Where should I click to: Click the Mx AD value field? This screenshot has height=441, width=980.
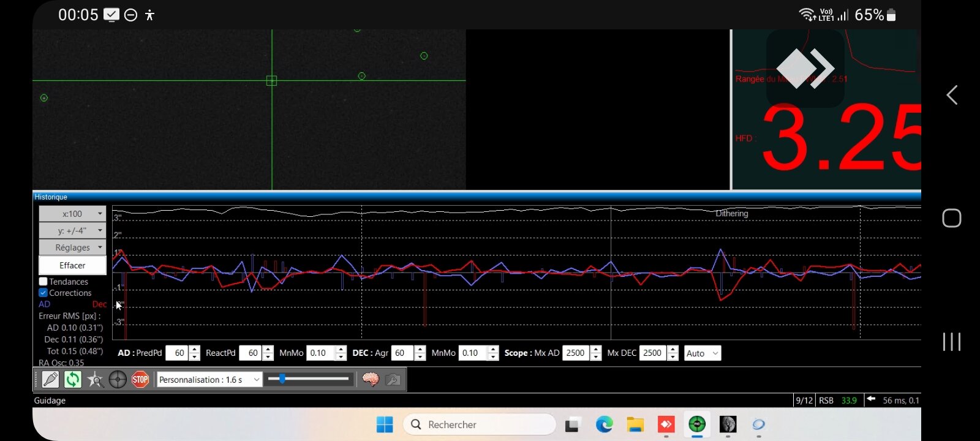(x=576, y=353)
